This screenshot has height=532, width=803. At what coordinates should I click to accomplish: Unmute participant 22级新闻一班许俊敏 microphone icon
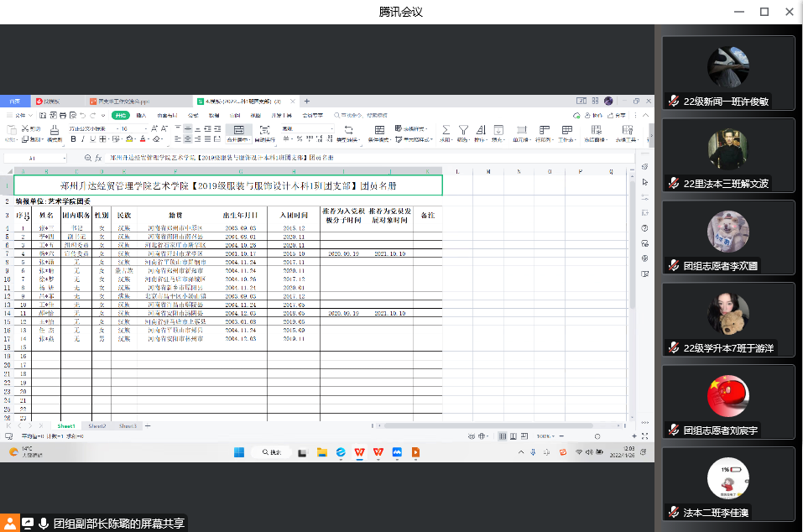[x=673, y=101]
